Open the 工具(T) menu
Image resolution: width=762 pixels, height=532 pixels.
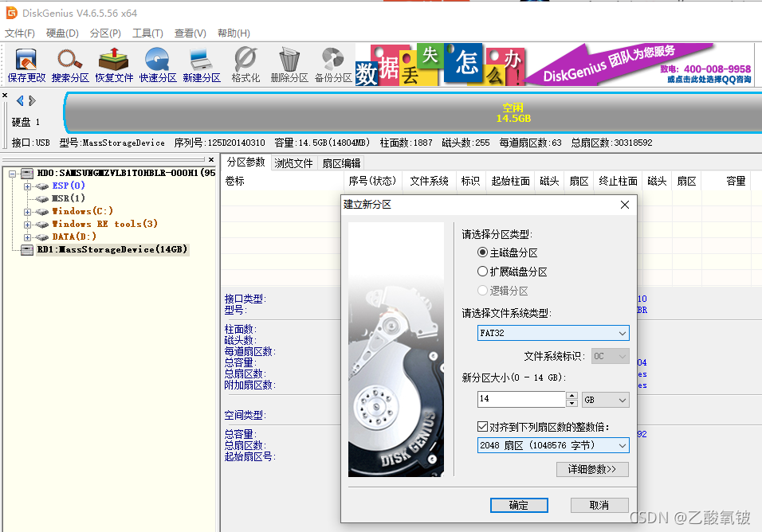pyautogui.click(x=147, y=33)
